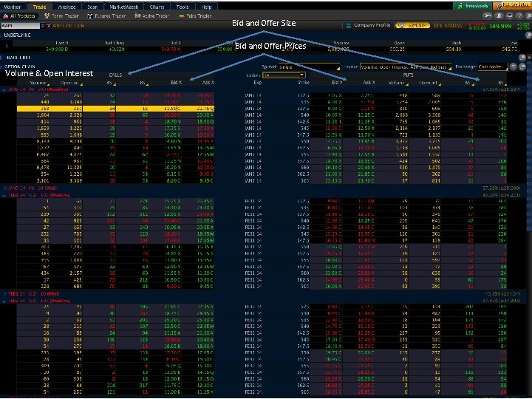Click the underlying last price 549.999 D
The width and height of the screenshot is (532, 399).
pyautogui.click(x=57, y=50)
